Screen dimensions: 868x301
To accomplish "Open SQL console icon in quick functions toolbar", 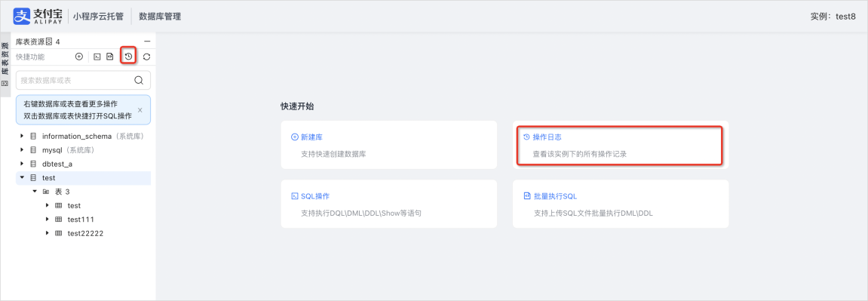I will [x=97, y=57].
